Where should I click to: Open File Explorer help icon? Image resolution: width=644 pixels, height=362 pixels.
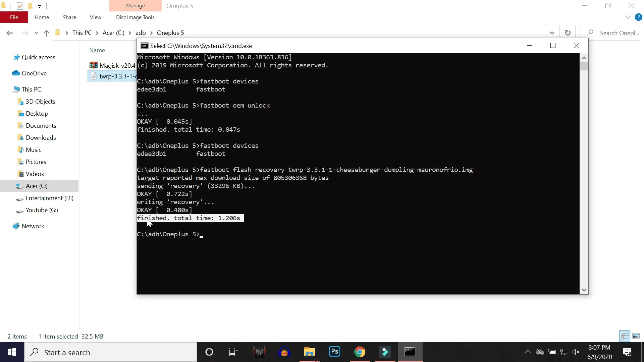click(x=639, y=17)
